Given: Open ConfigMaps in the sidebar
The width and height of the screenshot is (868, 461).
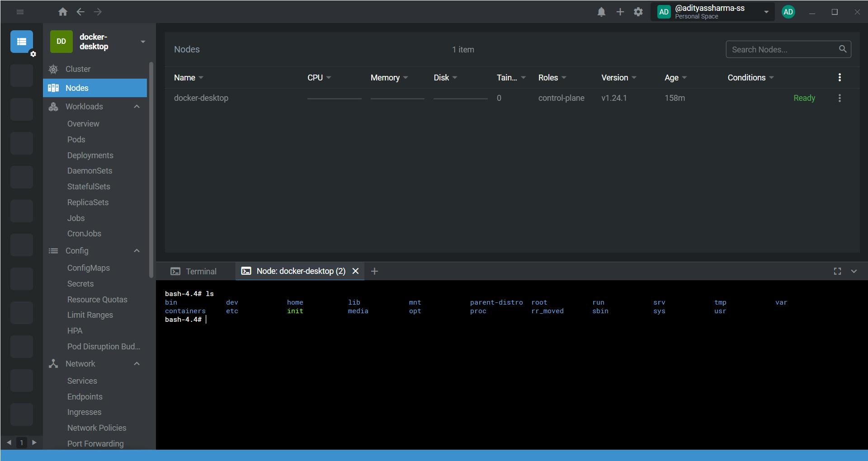Looking at the screenshot, I should point(89,268).
